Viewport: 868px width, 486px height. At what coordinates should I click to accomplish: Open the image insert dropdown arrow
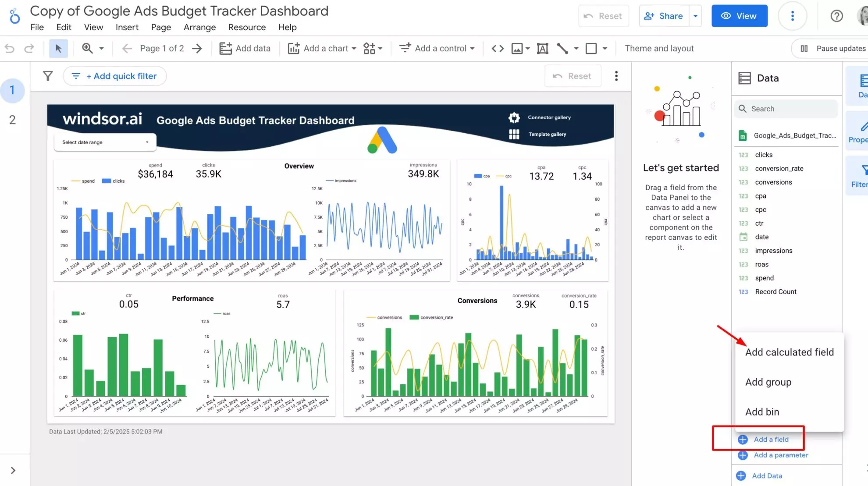[528, 49]
